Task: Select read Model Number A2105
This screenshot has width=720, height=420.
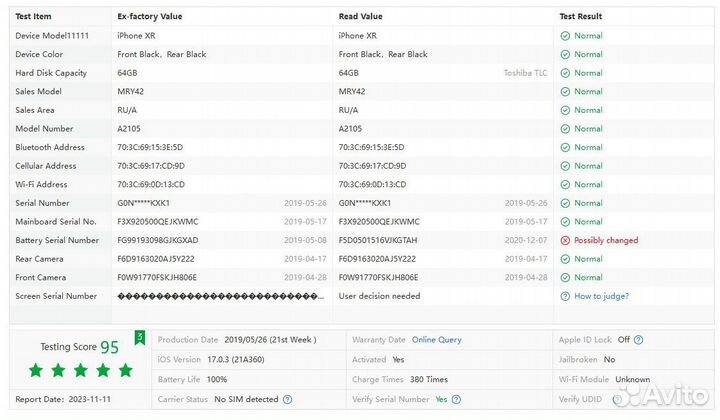Action: (x=350, y=129)
